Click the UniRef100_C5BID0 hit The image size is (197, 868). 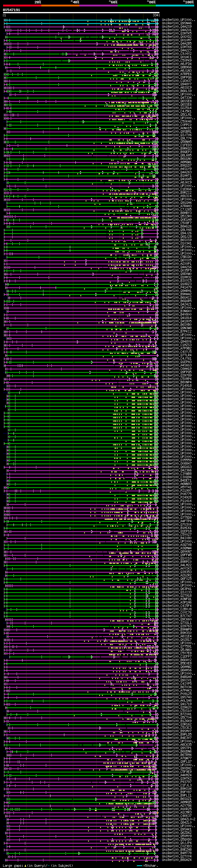click(x=177, y=257)
